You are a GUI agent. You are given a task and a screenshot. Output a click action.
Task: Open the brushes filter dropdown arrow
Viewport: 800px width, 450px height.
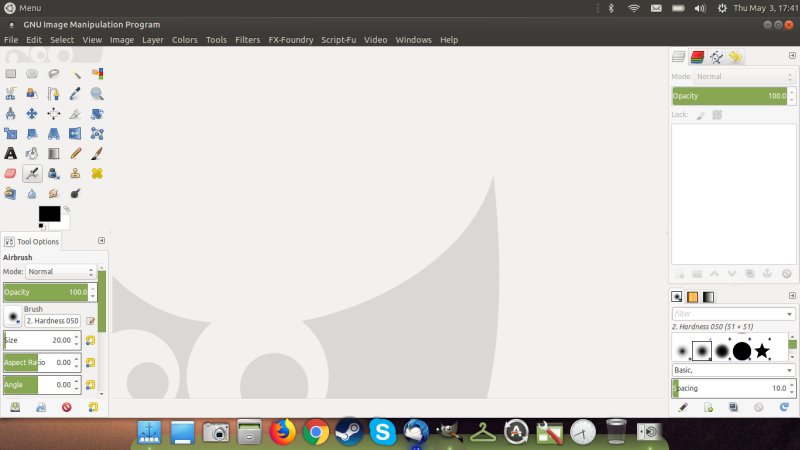pos(789,314)
